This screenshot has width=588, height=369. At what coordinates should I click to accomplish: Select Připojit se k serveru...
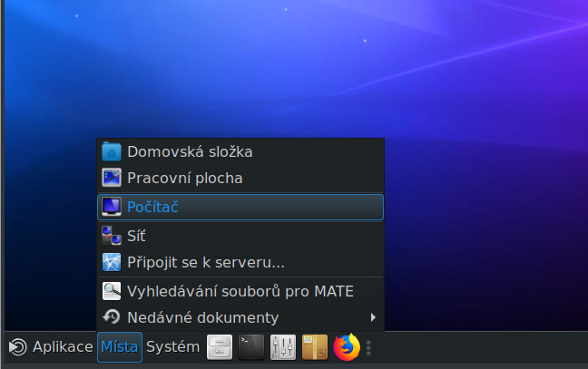240,262
